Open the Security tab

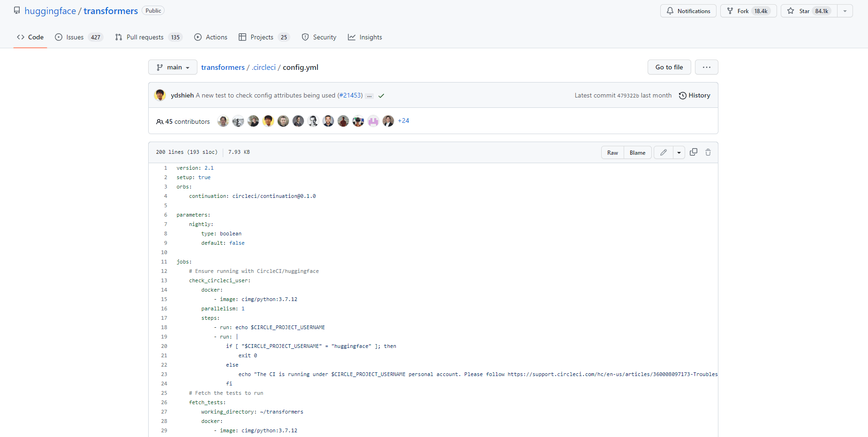click(319, 37)
